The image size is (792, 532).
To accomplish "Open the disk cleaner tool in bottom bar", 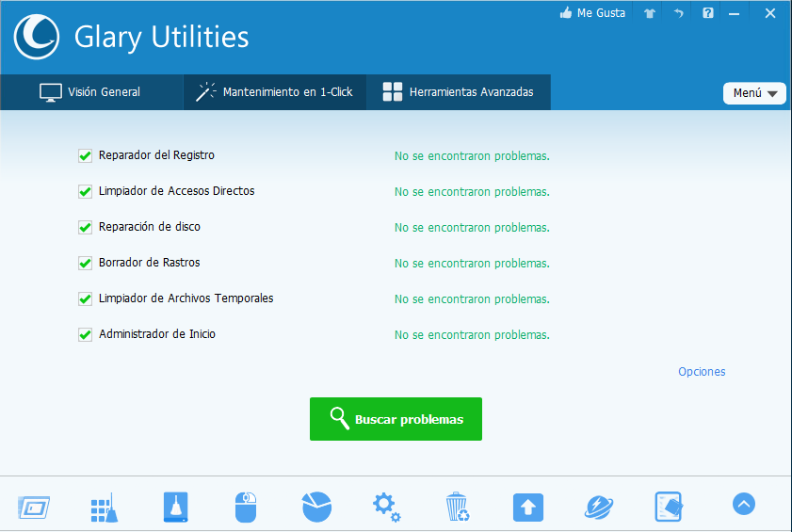I will [175, 508].
